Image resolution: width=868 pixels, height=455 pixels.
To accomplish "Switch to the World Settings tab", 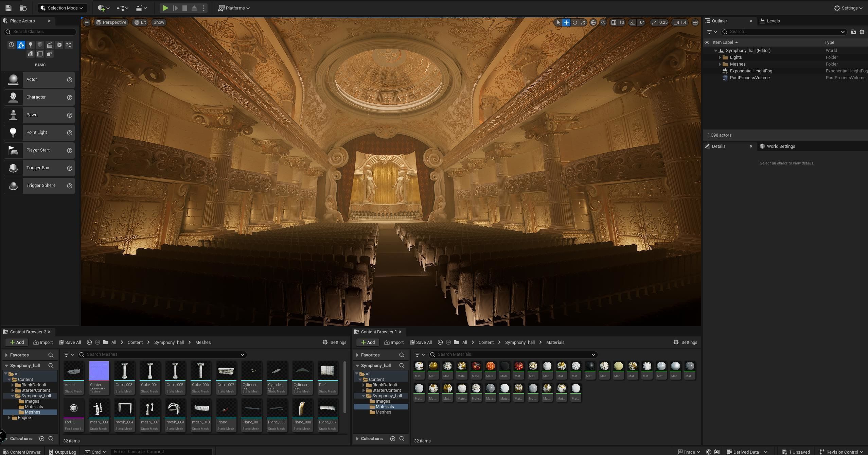I will (x=780, y=146).
